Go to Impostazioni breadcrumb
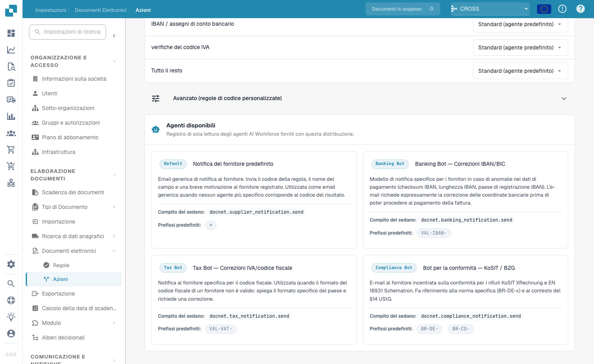This screenshot has width=594, height=364. (51, 10)
